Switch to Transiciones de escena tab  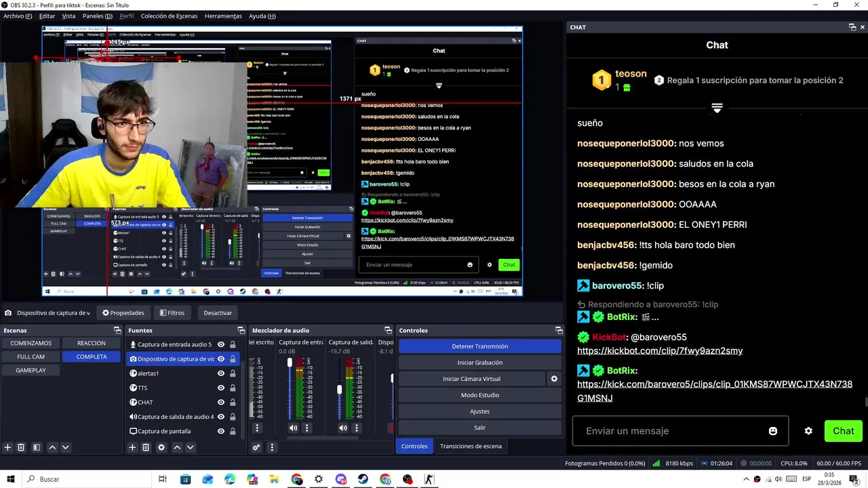(x=471, y=446)
